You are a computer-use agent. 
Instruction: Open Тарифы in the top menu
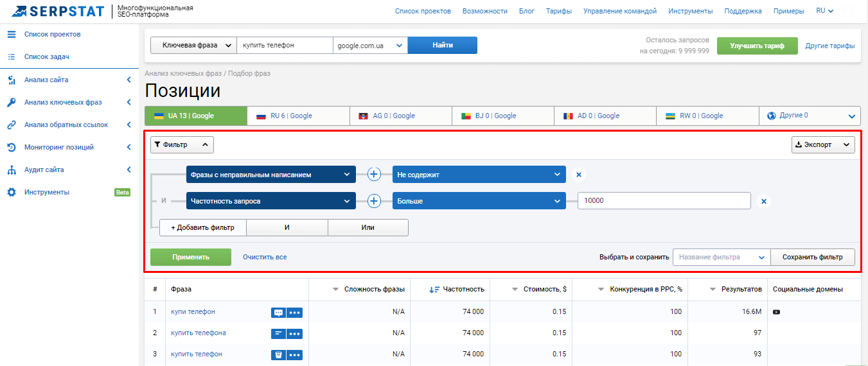point(558,11)
